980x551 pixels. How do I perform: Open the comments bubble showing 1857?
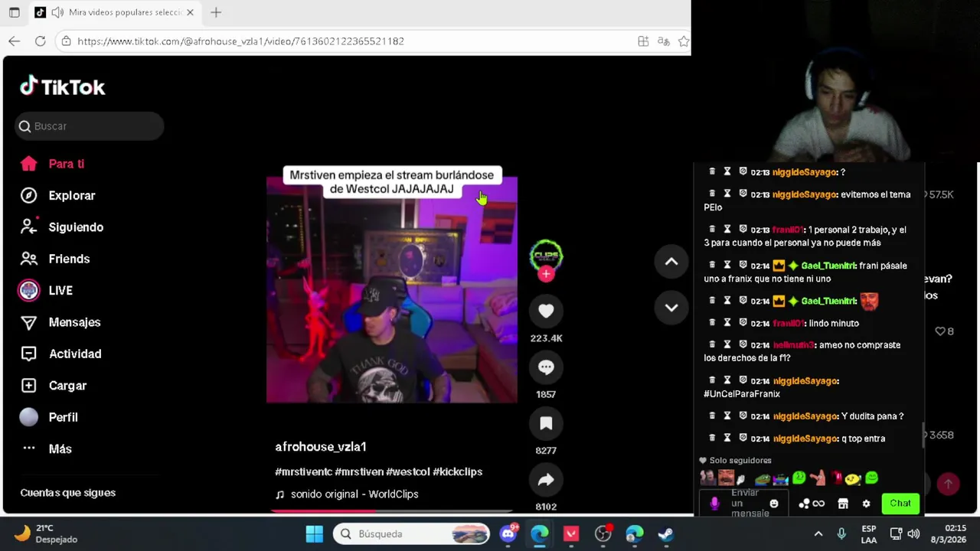point(546,367)
